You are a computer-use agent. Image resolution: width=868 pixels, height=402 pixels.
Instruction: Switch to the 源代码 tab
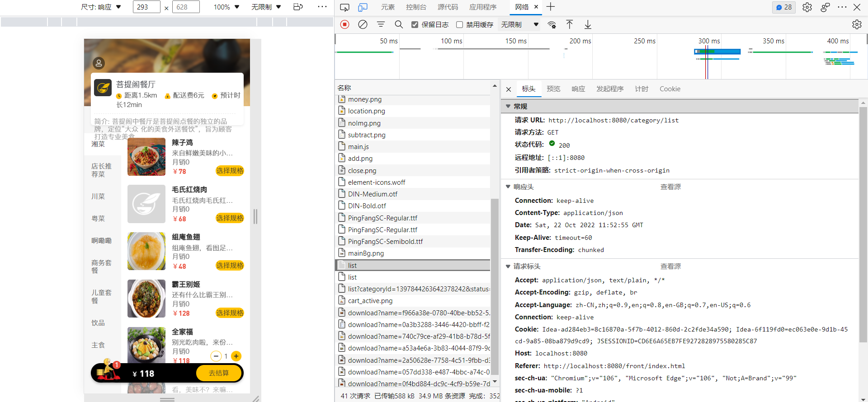click(x=448, y=7)
